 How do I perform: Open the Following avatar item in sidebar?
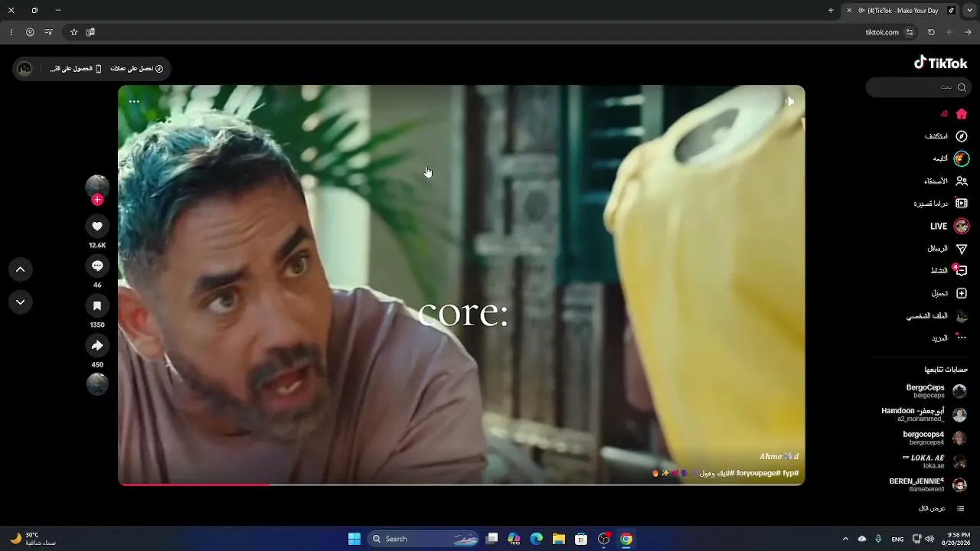[x=962, y=158]
